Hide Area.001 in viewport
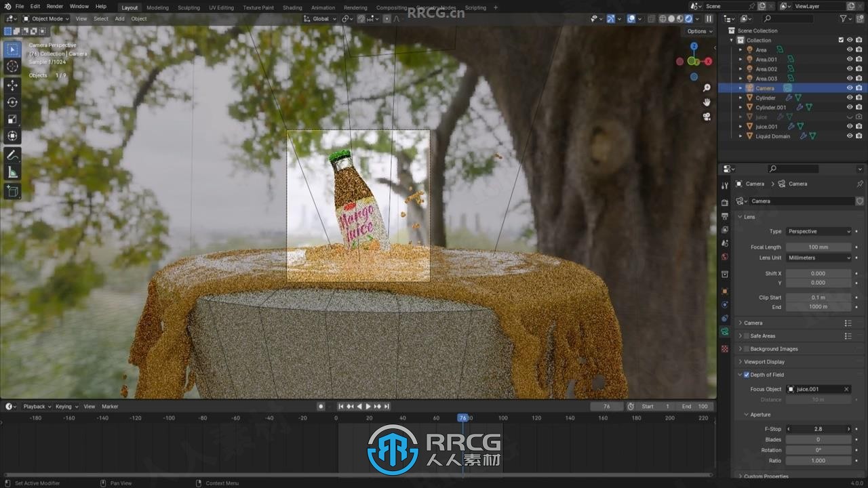The width and height of the screenshot is (868, 488). pyautogui.click(x=849, y=59)
